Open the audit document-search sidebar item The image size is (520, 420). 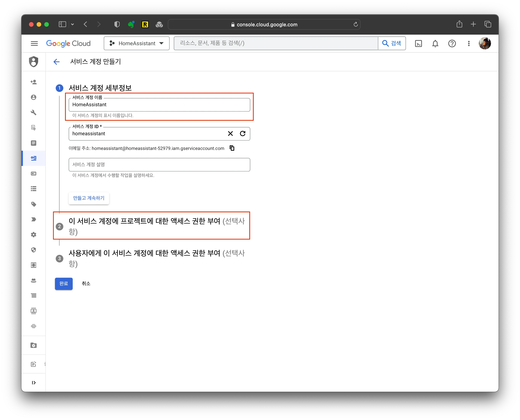pyautogui.click(x=34, y=128)
